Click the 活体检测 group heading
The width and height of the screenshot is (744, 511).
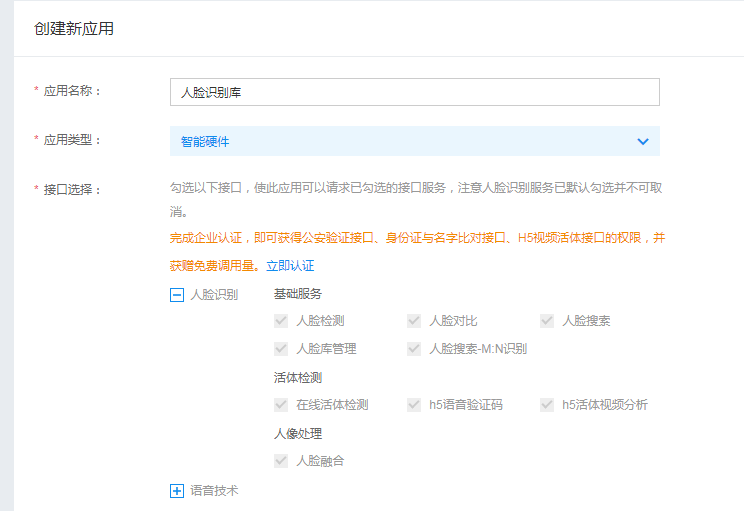297,378
